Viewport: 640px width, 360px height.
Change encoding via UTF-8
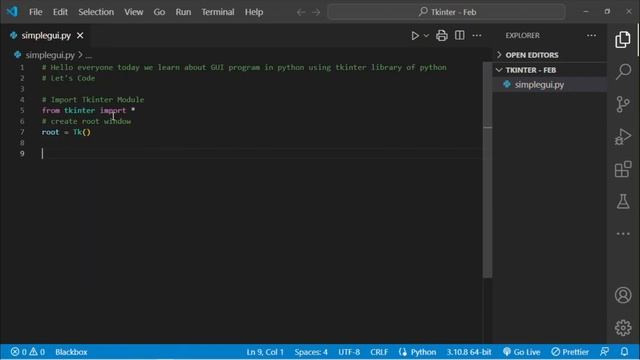point(349,352)
